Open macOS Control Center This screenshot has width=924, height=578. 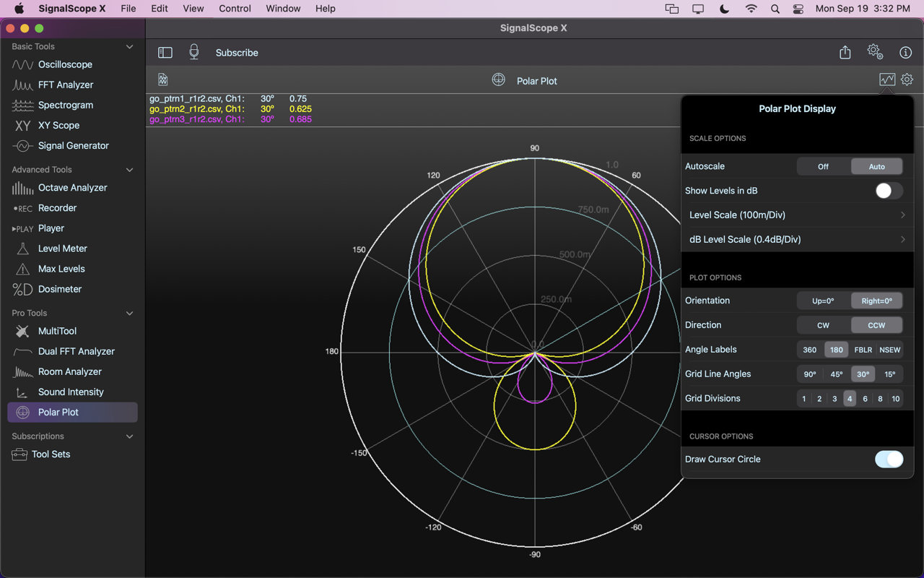point(798,9)
